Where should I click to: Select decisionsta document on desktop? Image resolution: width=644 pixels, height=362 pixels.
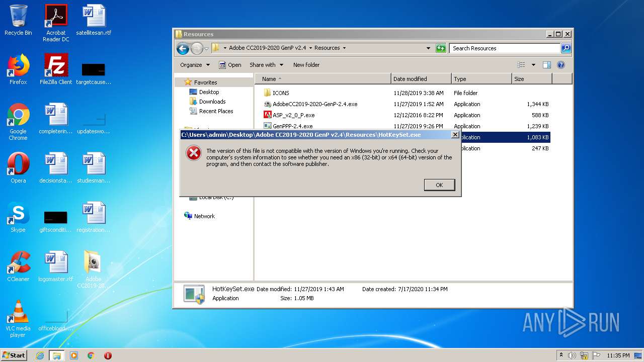tap(56, 168)
